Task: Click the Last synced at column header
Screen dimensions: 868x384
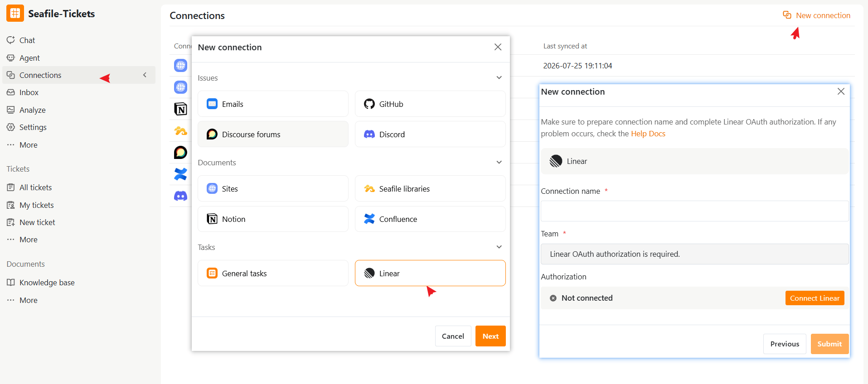Action: pyautogui.click(x=565, y=46)
